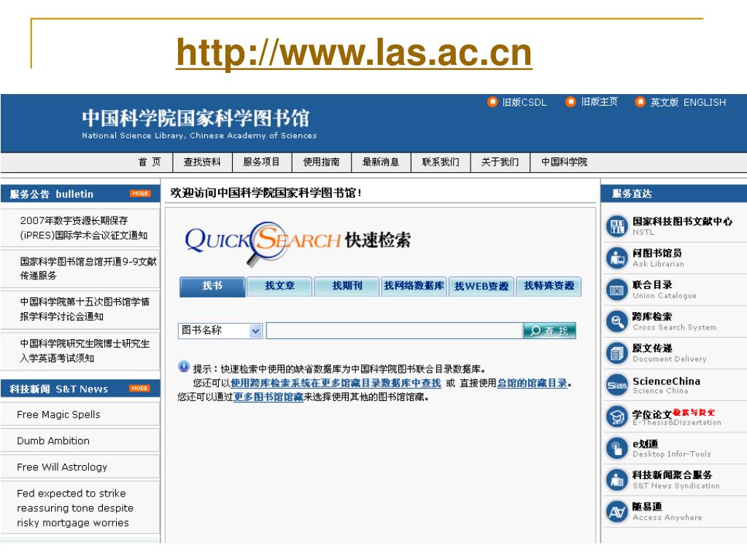The image size is (747, 560).
Task: Open the http://www.las.ac.cn link
Action: click(354, 52)
